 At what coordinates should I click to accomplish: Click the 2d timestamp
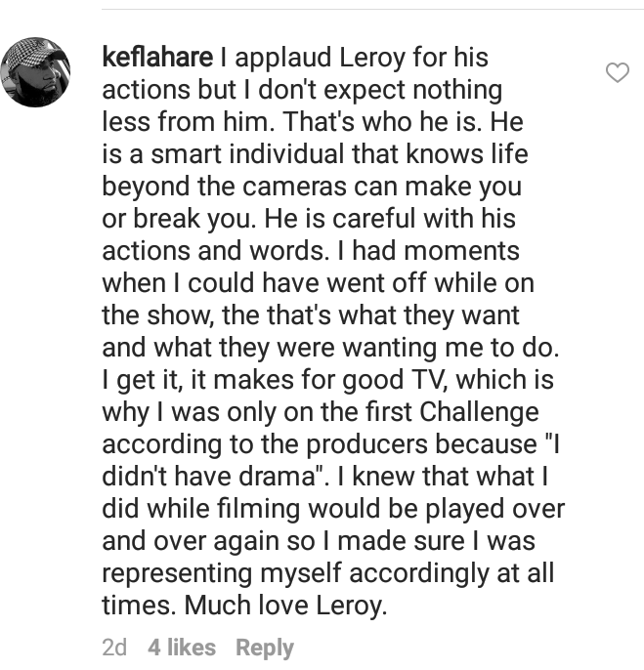[114, 647]
